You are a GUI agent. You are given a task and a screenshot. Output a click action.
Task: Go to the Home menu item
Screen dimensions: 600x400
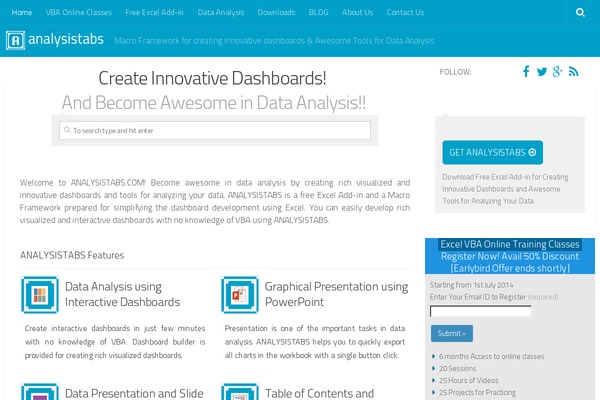22,13
